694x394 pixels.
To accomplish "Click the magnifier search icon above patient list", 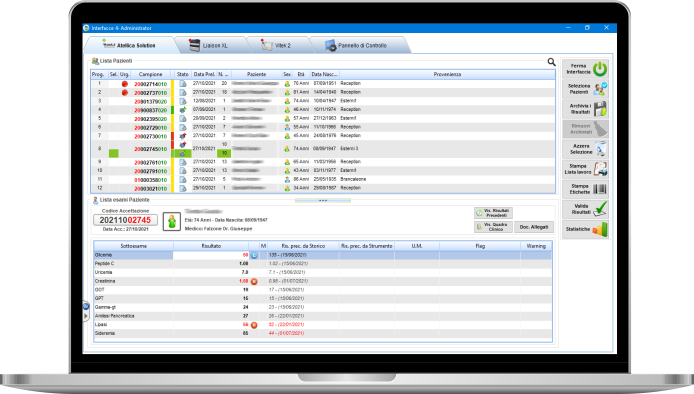I will [551, 62].
